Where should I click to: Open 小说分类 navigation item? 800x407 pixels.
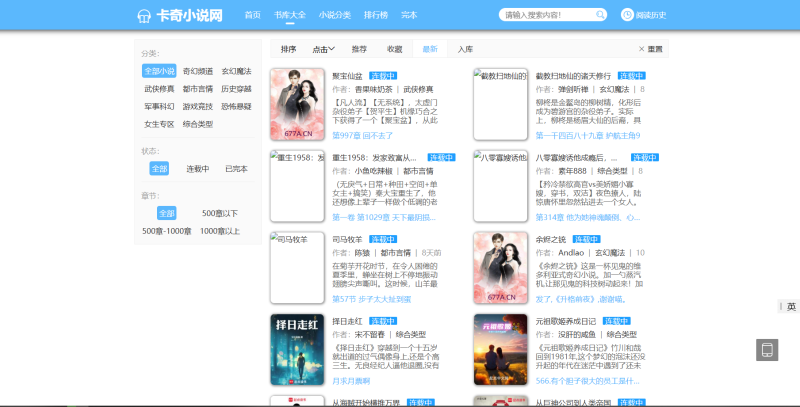click(335, 15)
